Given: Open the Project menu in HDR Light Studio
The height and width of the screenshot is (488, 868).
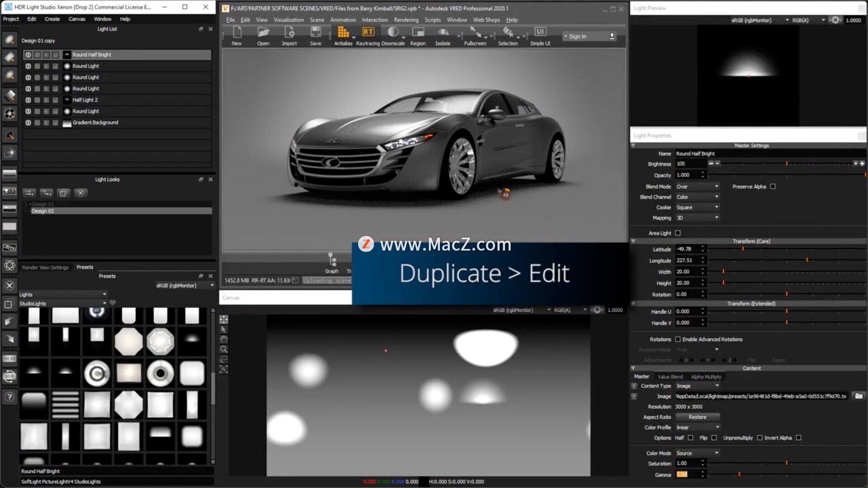Looking at the screenshot, I should click(11, 19).
